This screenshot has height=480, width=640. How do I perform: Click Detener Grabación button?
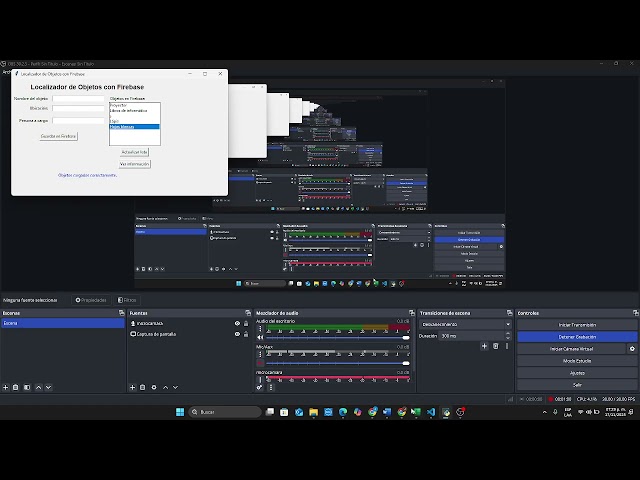(x=577, y=337)
